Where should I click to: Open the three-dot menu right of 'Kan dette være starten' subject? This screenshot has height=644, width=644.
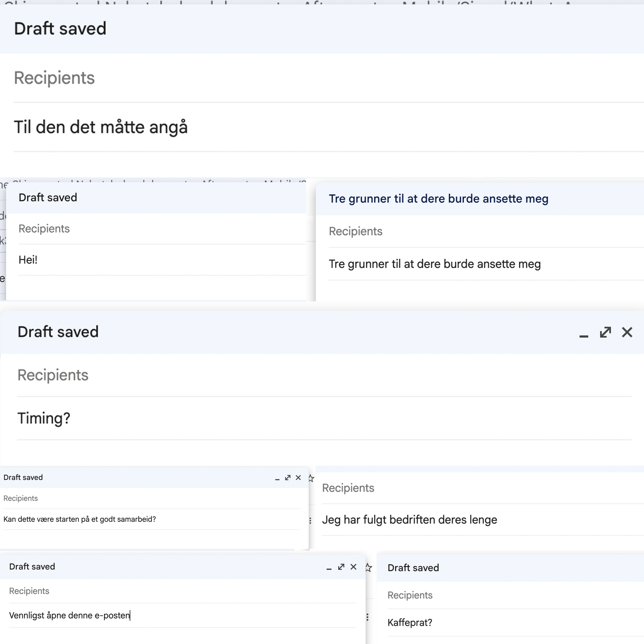click(310, 521)
